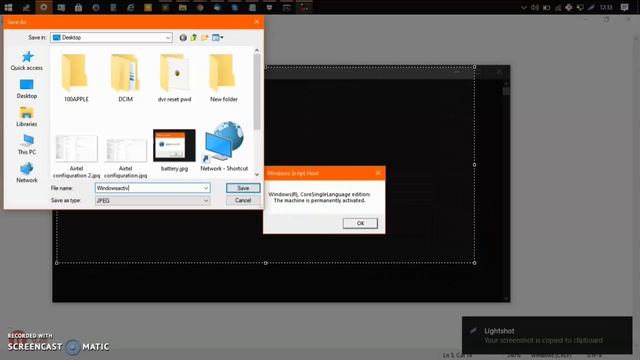
Task: Select Quick access in the places bar
Action: (x=27, y=61)
